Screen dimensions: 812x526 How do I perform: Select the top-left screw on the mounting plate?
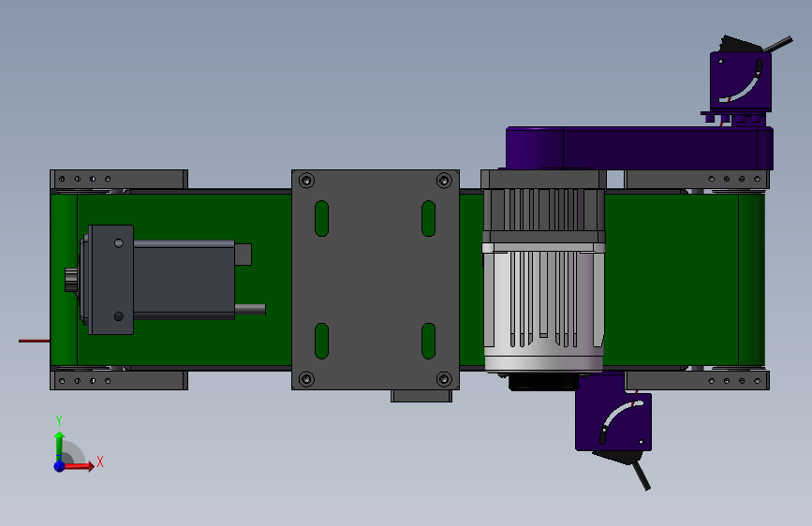306,181
